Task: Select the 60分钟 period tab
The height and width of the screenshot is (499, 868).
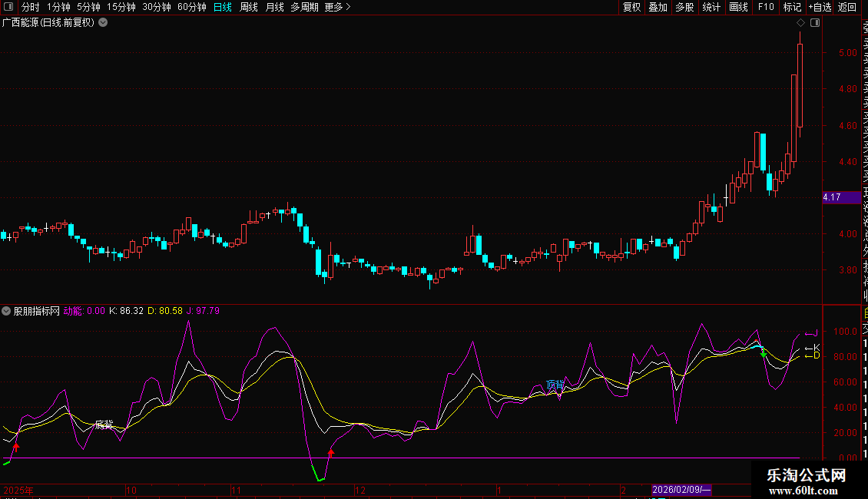Action: tap(191, 7)
